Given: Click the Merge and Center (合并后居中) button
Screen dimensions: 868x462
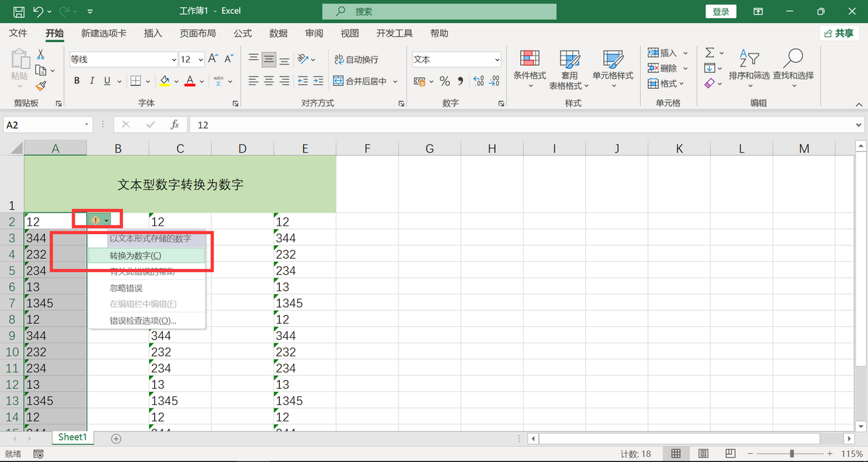Looking at the screenshot, I should [360, 81].
